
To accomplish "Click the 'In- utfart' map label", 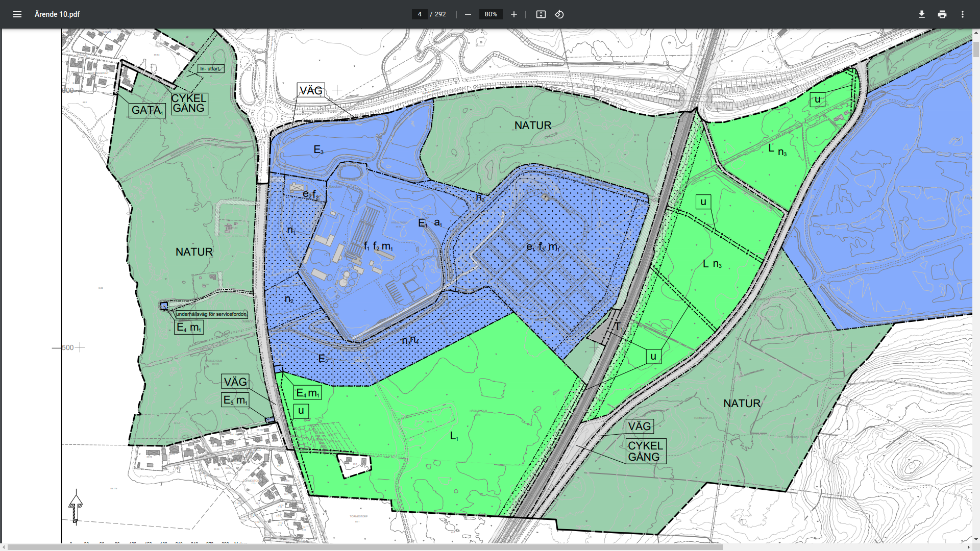I will [211, 68].
